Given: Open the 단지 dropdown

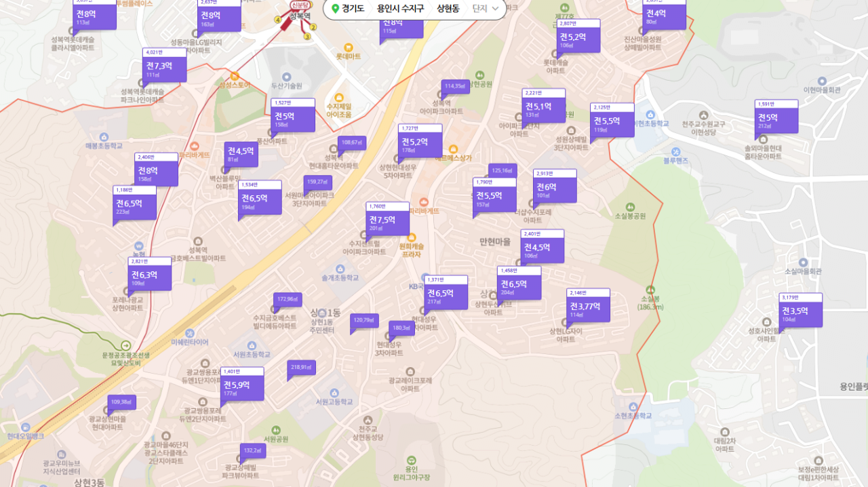Looking at the screenshot, I should click(x=486, y=9).
